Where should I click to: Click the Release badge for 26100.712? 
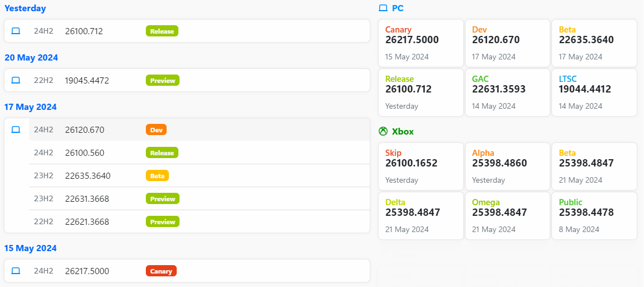pyautogui.click(x=162, y=31)
